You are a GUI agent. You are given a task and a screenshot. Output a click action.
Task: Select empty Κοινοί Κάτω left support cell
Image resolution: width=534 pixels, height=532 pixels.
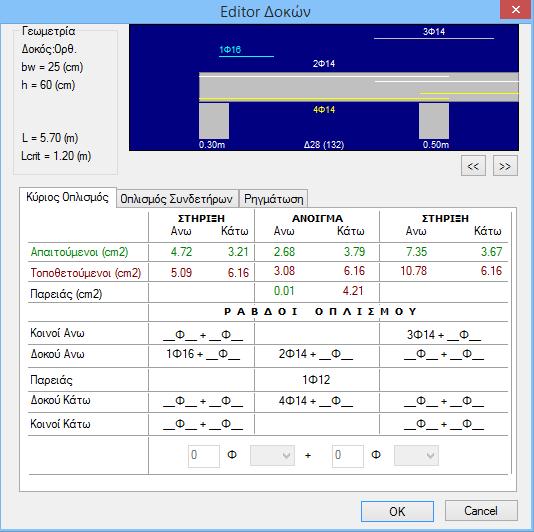point(202,424)
